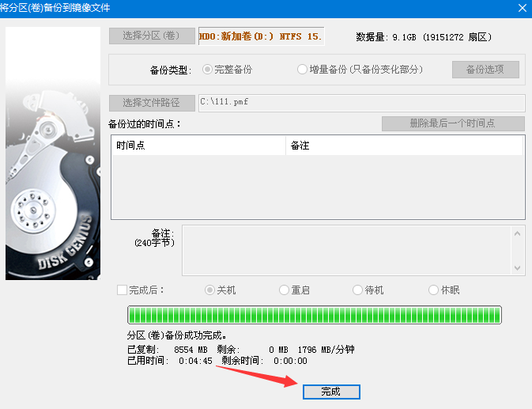Image resolution: width=532 pixels, height=409 pixels.
Task: Click the 完成 button
Action: [x=331, y=392]
